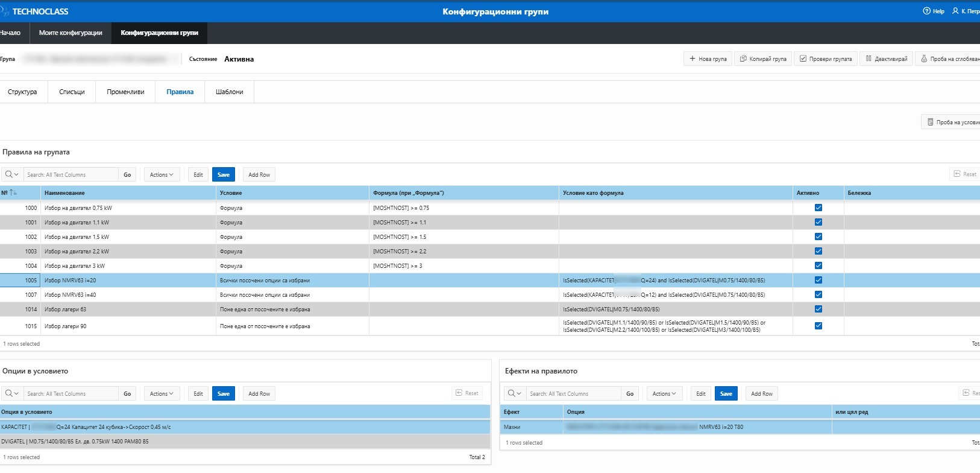The width and height of the screenshot is (980, 473).
Task: Go to Моите конфигурации in navigation
Action: click(x=71, y=33)
